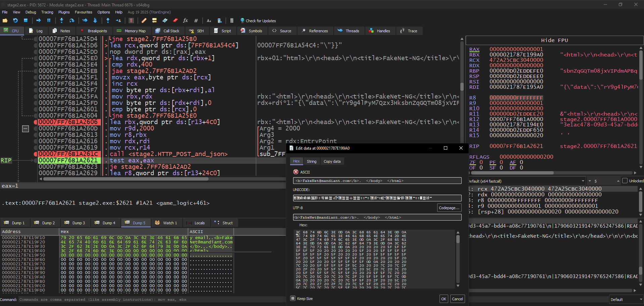Collapse the function fold box in disassembly

26,129
